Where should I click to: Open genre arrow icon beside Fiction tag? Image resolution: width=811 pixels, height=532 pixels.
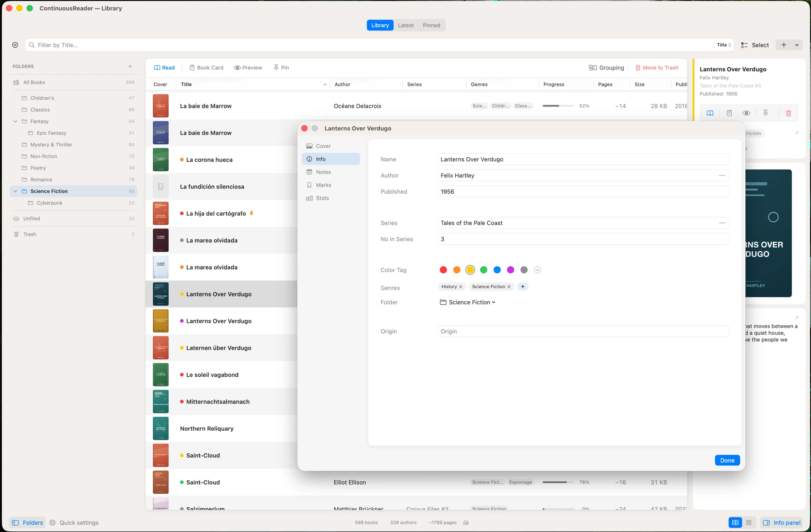796,133
